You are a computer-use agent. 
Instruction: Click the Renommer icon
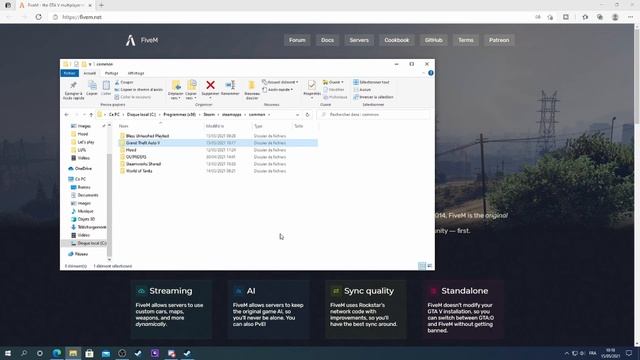coord(230,85)
